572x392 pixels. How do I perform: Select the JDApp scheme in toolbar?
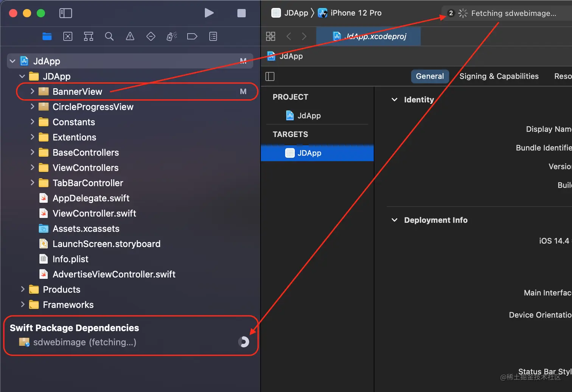click(x=290, y=13)
